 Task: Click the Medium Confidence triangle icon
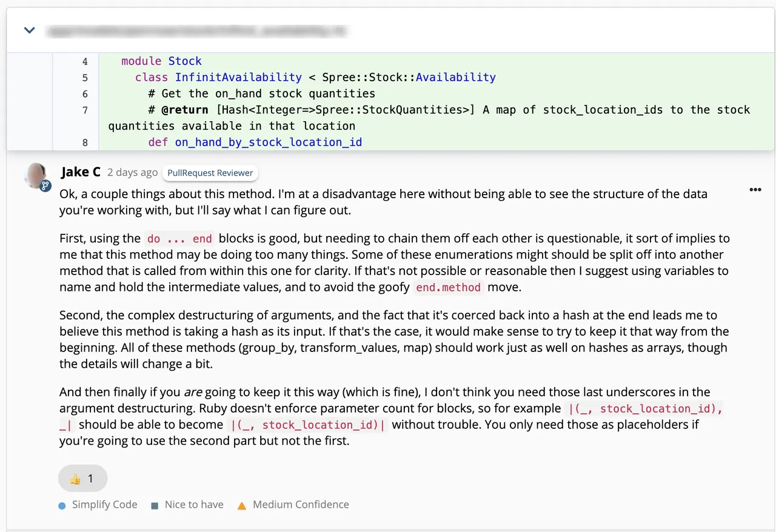coord(242,505)
